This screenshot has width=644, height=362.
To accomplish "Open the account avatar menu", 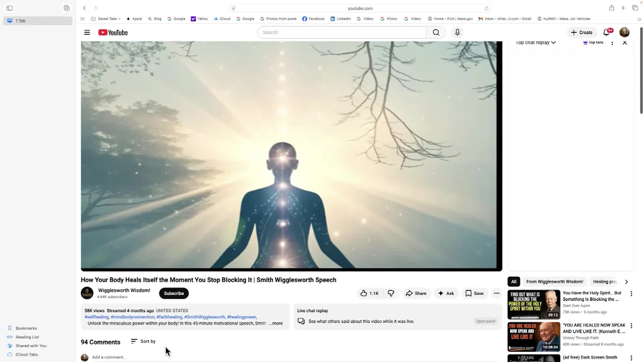I will [x=624, y=33].
